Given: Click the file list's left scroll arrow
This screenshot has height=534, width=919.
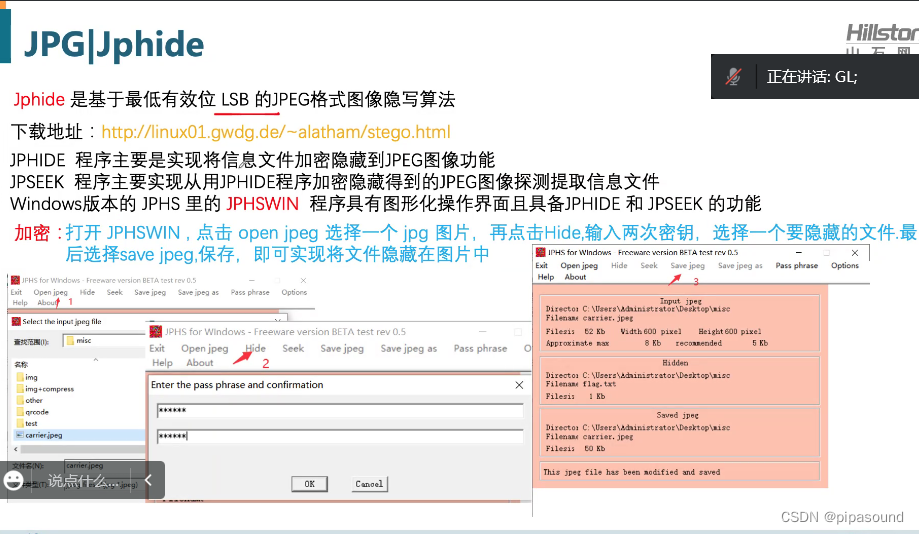Looking at the screenshot, I should [16, 449].
